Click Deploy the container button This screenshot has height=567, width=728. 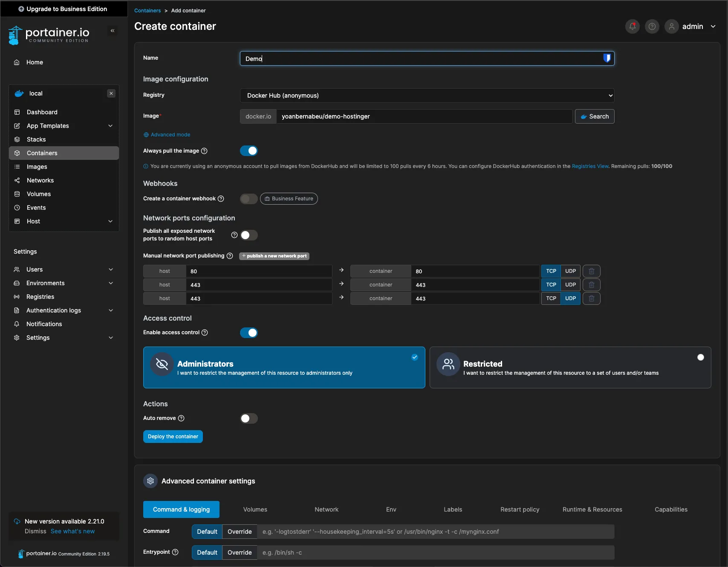tap(173, 437)
